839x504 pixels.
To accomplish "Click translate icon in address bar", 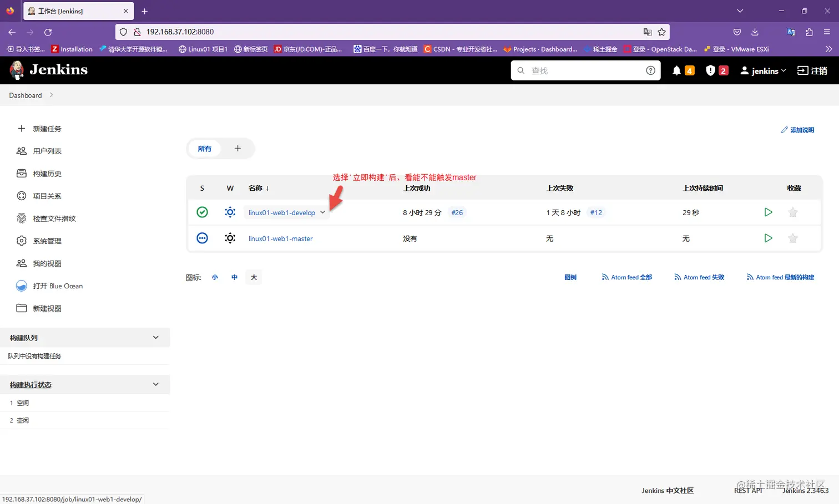I will 647,32.
